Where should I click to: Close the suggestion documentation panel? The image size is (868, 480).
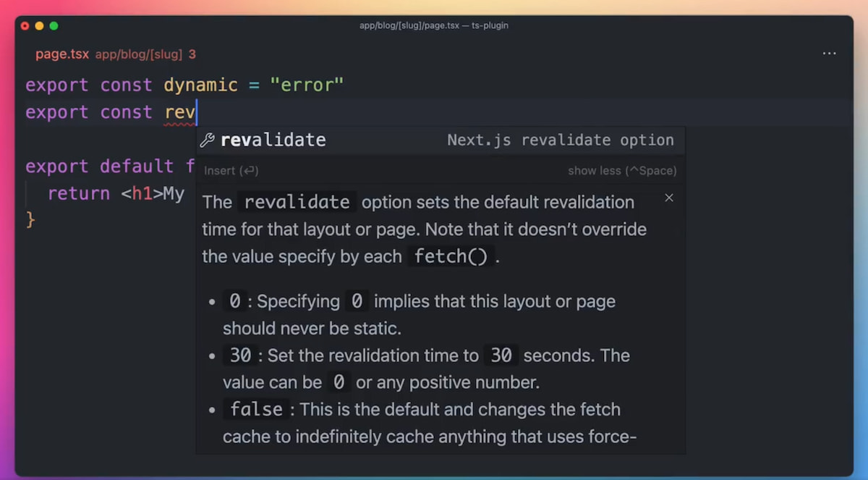click(x=669, y=198)
